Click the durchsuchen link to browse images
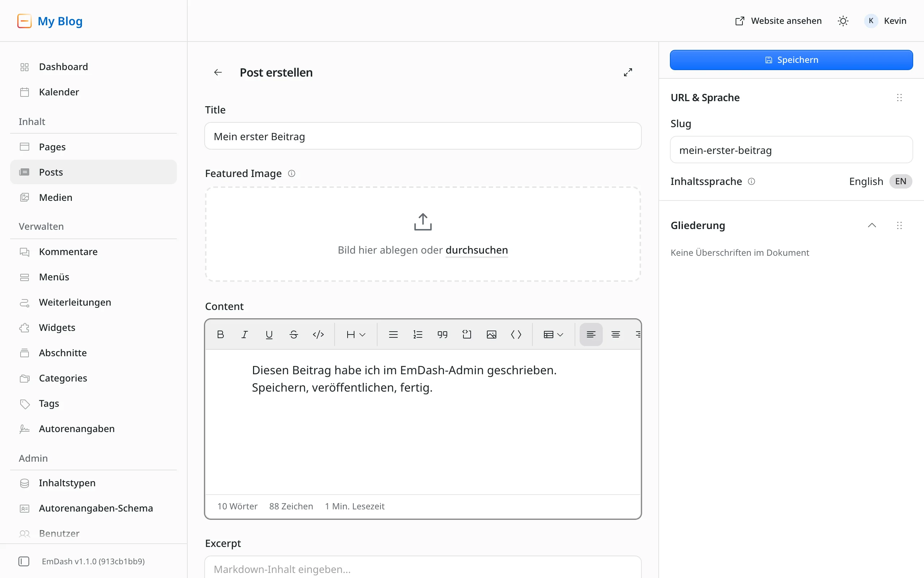Screen dimensions: 924x578 tap(476, 250)
